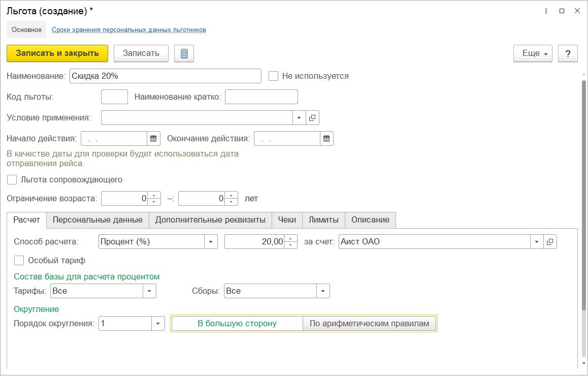588x376 pixels.
Task: Open the Еще menu
Action: (x=533, y=53)
